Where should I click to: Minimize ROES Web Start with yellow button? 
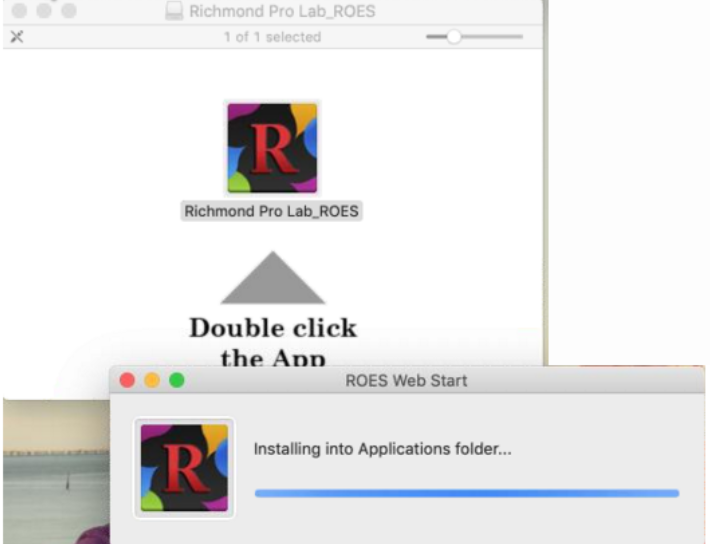click(x=152, y=381)
